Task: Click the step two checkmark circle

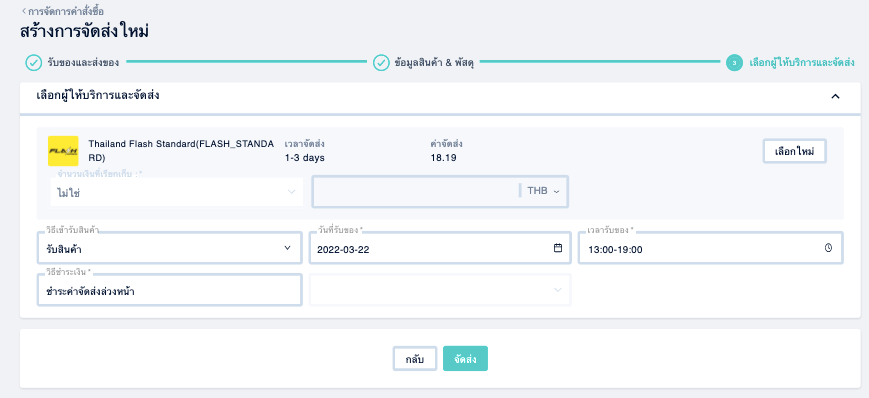Action: 381,63
